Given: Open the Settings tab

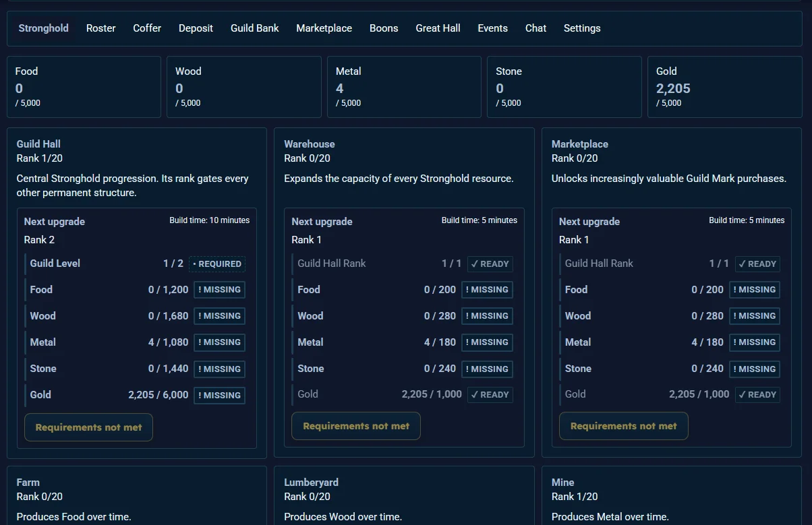Looking at the screenshot, I should tap(582, 28).
